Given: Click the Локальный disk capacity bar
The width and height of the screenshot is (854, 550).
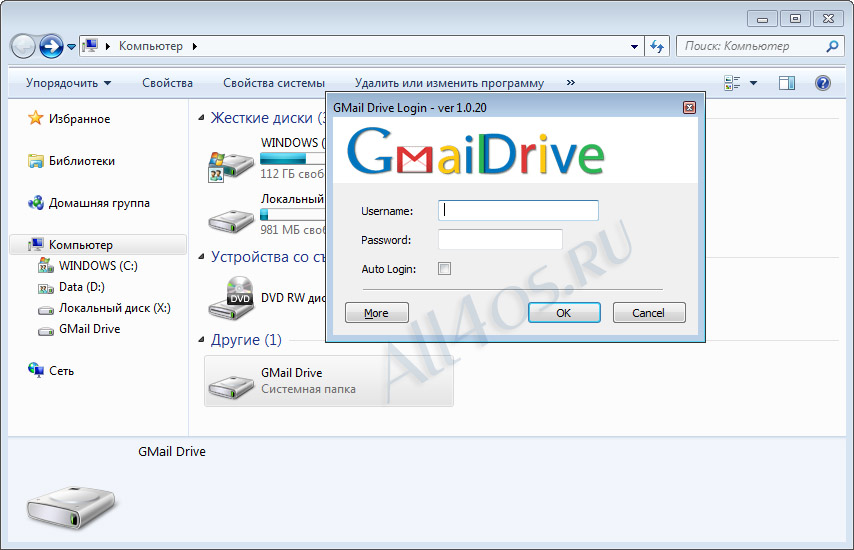Looking at the screenshot, I should 292,215.
